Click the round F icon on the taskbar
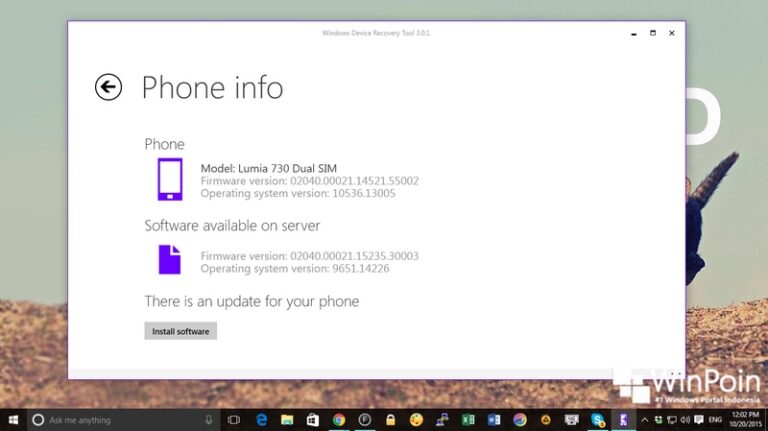The height and width of the screenshot is (431, 768). click(x=364, y=420)
